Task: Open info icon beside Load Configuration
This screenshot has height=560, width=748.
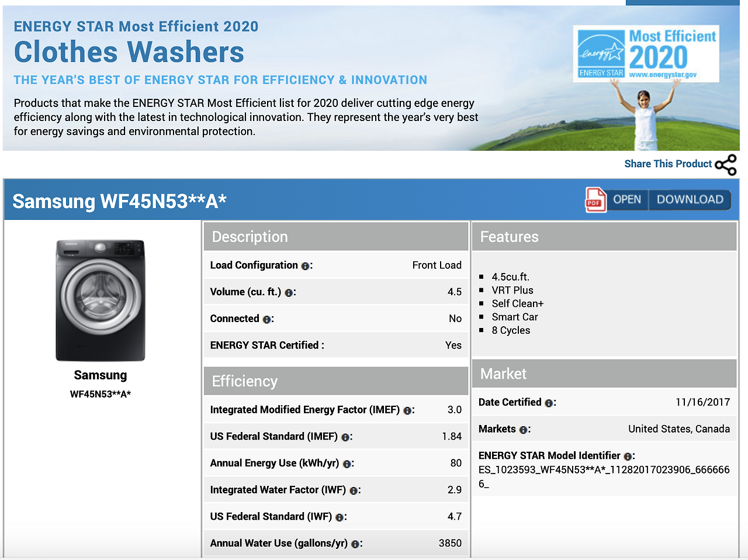Action: tap(305, 266)
